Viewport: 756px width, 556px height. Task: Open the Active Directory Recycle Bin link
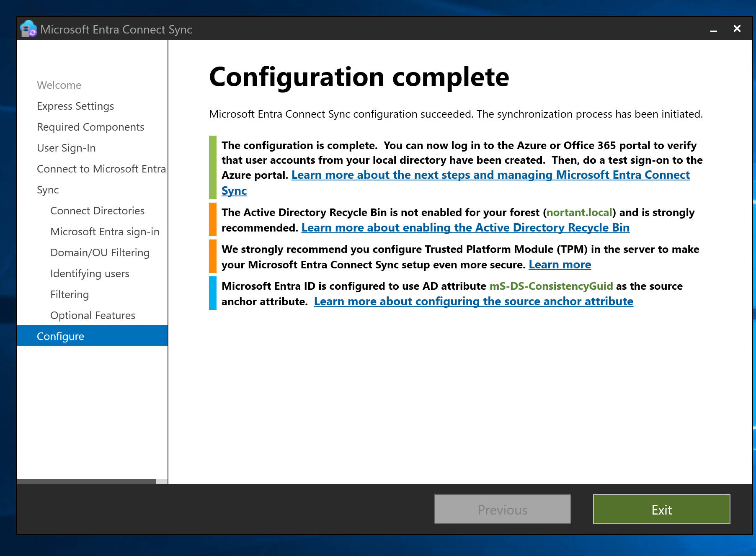coord(465,228)
